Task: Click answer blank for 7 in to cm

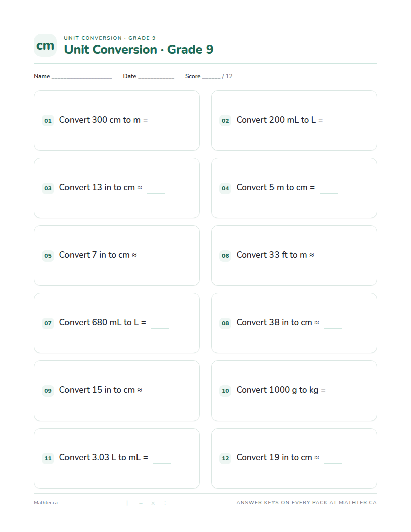Action: (x=151, y=260)
